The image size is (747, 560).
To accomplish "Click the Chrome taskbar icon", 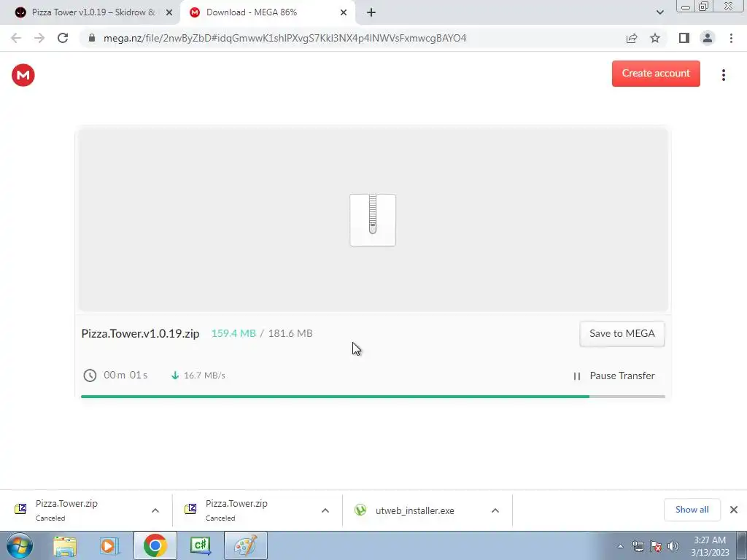I will coord(155,545).
